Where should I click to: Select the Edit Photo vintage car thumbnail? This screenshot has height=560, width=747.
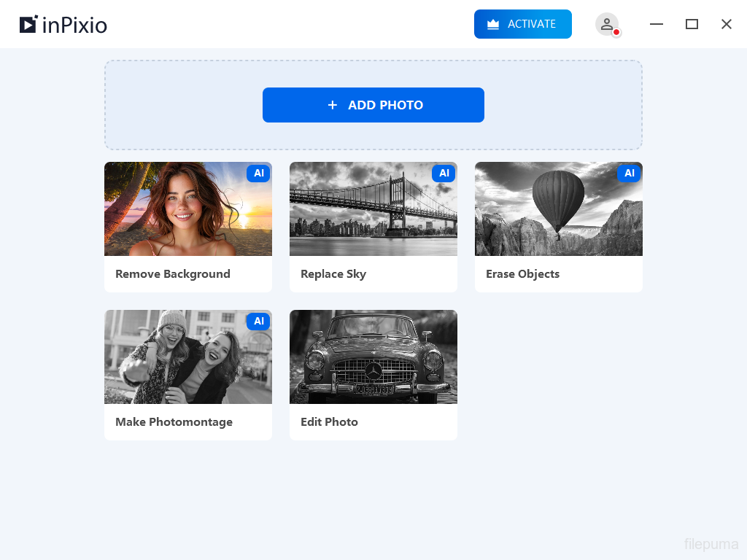coord(373,357)
